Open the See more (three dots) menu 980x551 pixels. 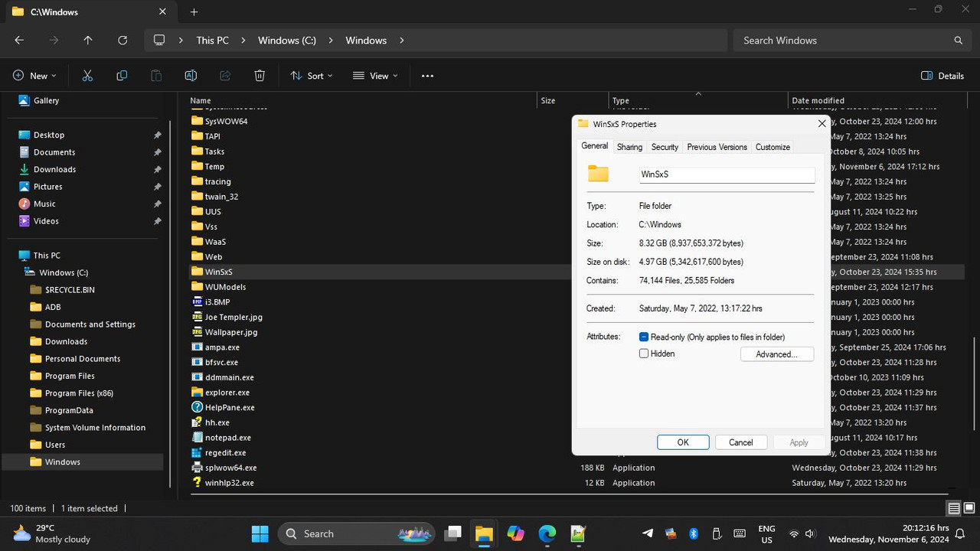tap(427, 76)
